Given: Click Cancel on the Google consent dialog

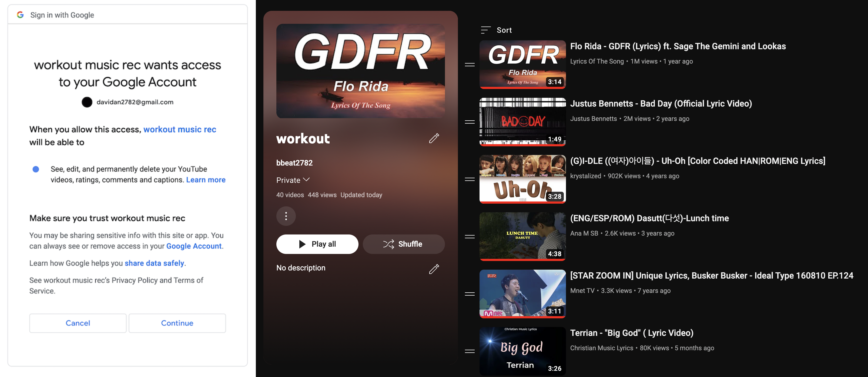Looking at the screenshot, I should (78, 323).
